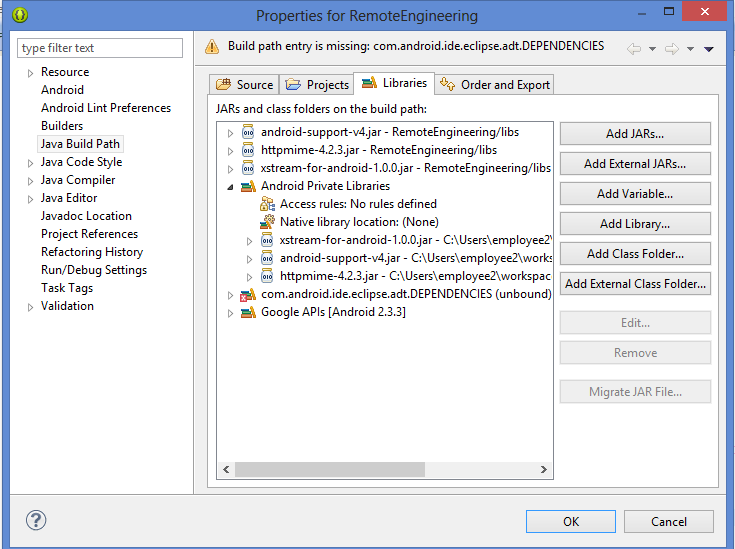This screenshot has width=735, height=549.
Task: Click the Android Private Libraries library icon
Action: point(248,186)
